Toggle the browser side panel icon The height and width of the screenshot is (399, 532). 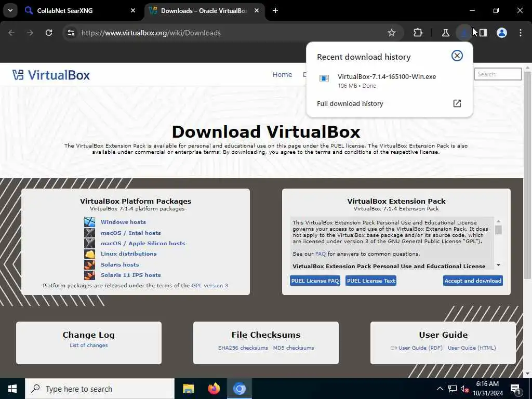click(483, 33)
